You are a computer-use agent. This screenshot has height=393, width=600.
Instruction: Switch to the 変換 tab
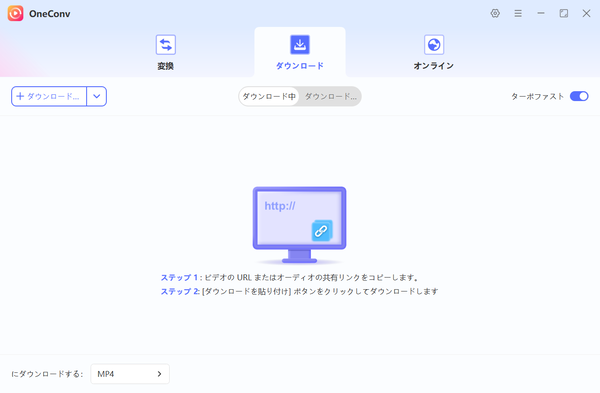point(166,52)
